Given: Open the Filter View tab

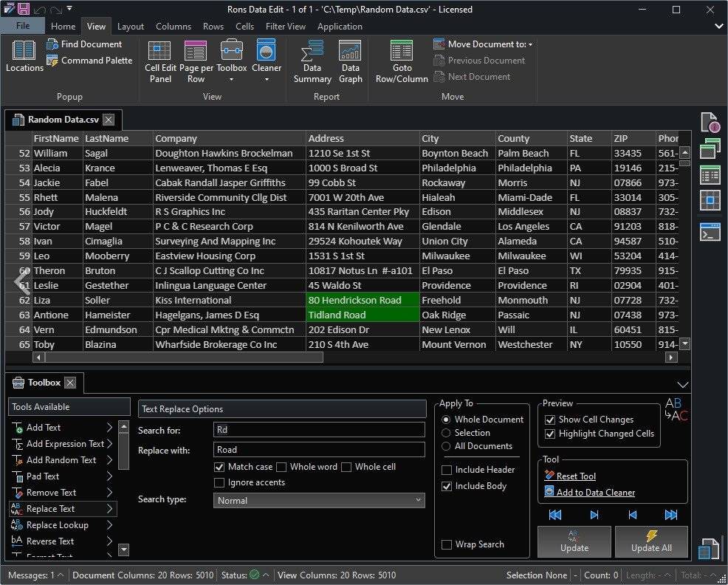Looking at the screenshot, I should coord(285,27).
